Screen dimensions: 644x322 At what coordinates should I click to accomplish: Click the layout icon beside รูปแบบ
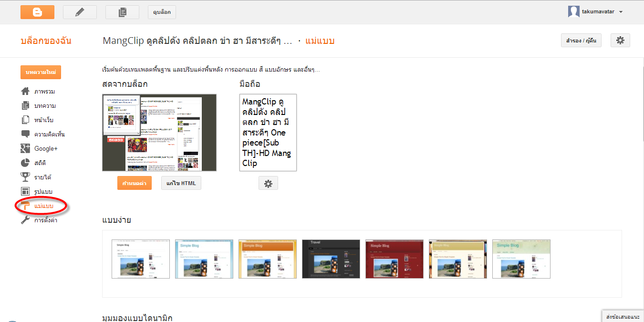(x=26, y=191)
